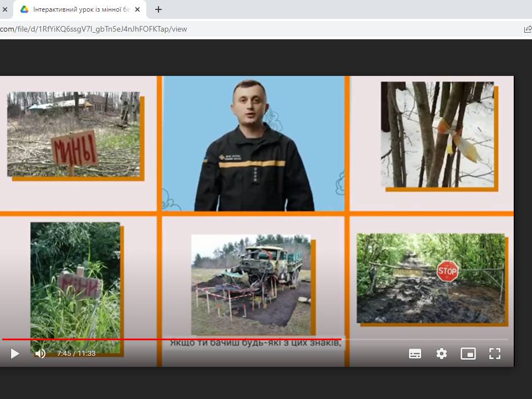This screenshot has height=399, width=532.
Task: Enter fullscreen mode
Action: click(495, 354)
